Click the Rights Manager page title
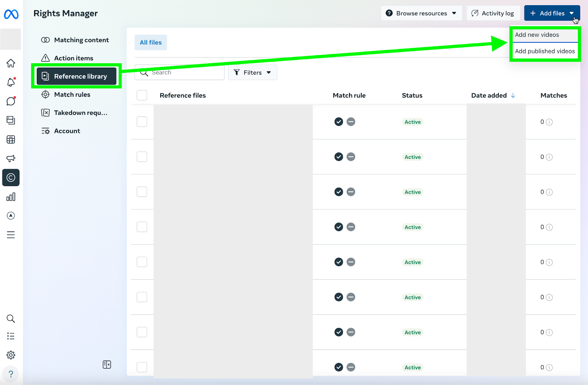 [x=65, y=14]
